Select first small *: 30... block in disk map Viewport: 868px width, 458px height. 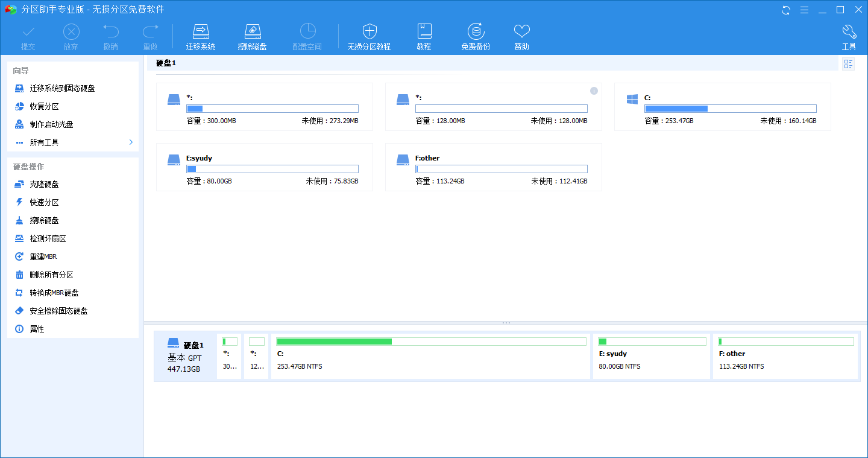(229, 357)
